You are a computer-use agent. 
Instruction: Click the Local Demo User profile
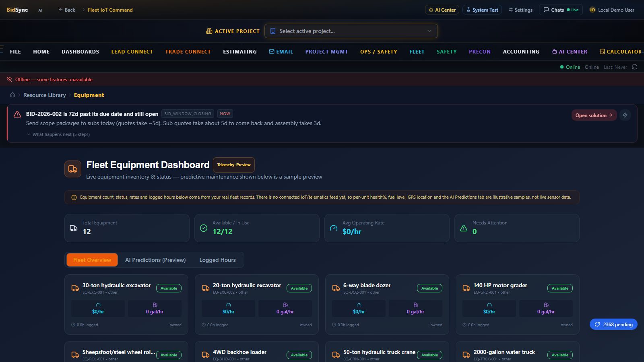(x=612, y=10)
